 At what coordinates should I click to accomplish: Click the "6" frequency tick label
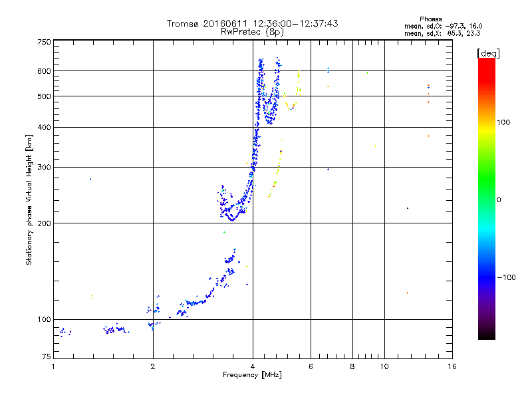311,366
